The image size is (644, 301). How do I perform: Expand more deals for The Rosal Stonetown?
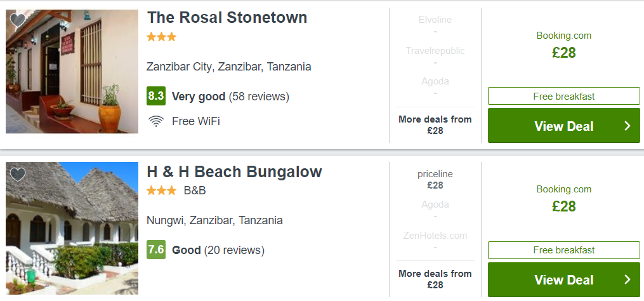[435, 125]
